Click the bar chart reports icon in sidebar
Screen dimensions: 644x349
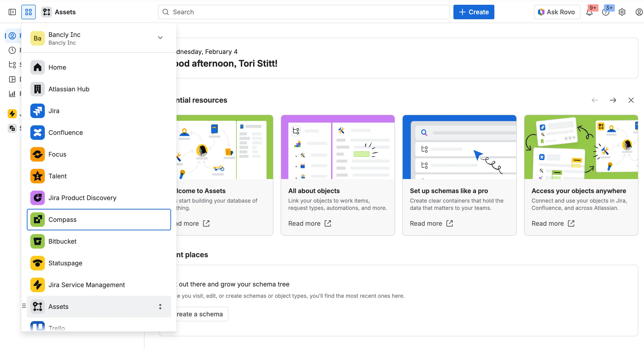tap(12, 94)
